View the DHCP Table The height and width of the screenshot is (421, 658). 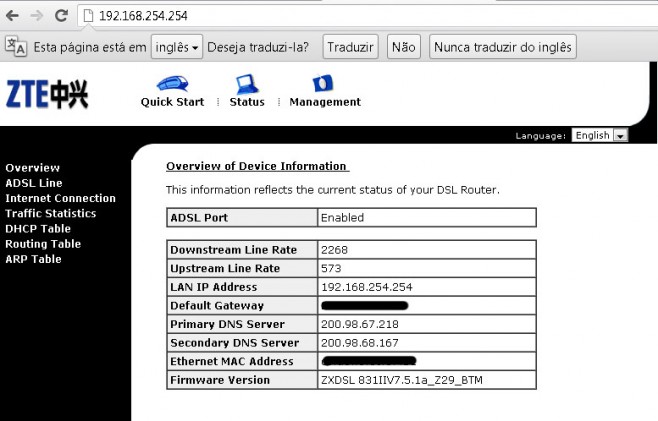[36, 229]
